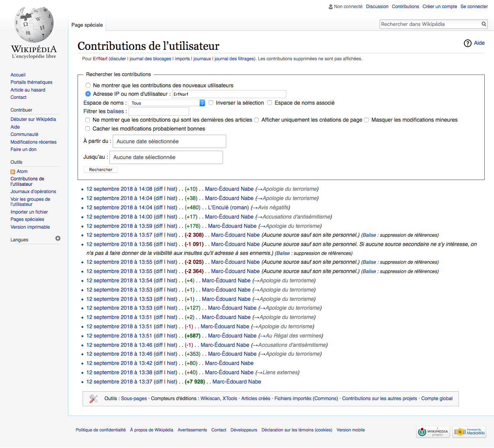Open Politique de confidentialité footer link
The width and height of the screenshot is (494, 448).
coord(101,430)
